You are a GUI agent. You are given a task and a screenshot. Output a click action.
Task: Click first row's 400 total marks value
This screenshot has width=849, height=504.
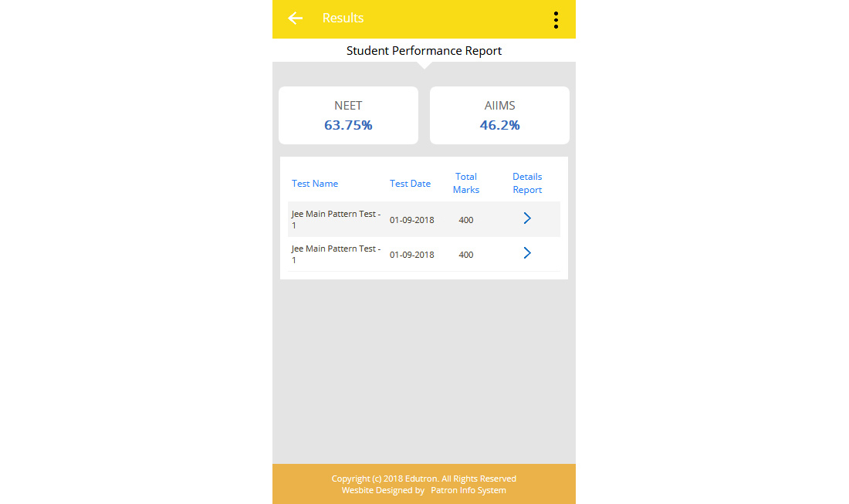466,220
